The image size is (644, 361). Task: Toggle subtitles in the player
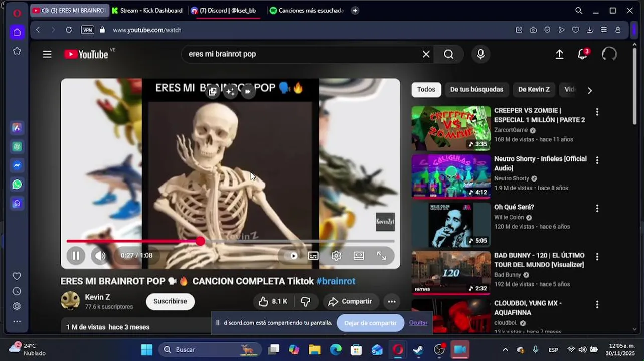pyautogui.click(x=313, y=256)
